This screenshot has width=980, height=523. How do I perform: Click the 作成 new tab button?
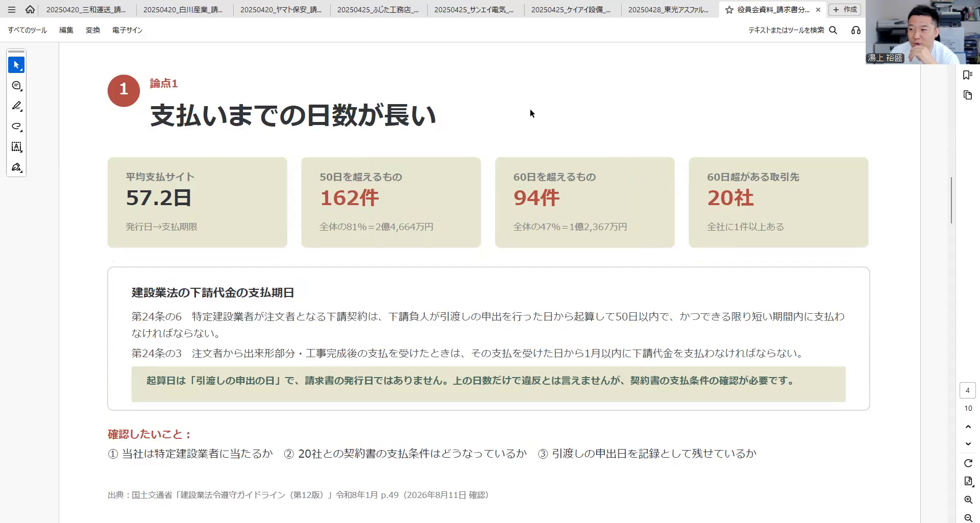[x=845, y=10]
